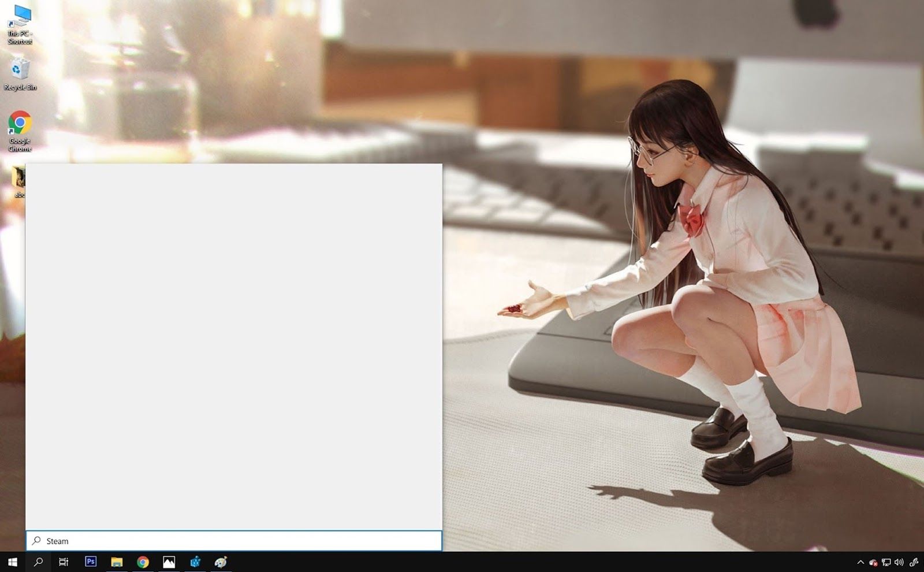Screen dimensions: 924x572
Task: Click the cloud sync error tray icon
Action: (x=873, y=562)
